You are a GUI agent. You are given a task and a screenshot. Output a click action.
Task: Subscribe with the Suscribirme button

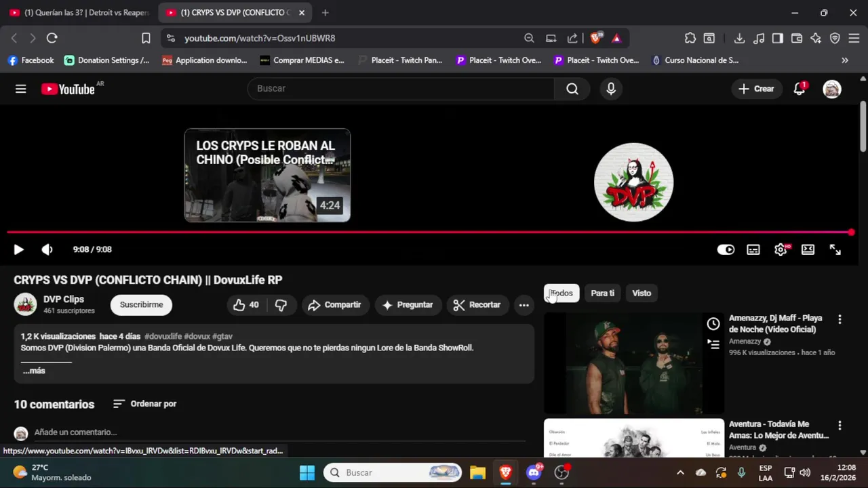141,305
